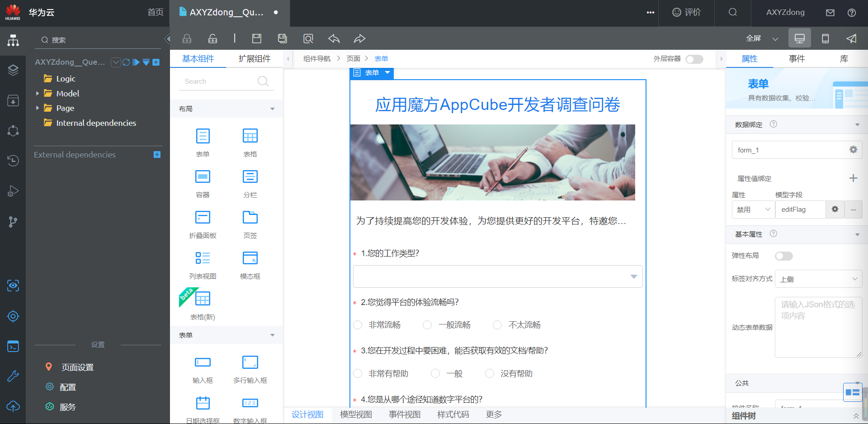Open the AXYZdong account menu

coord(785,12)
